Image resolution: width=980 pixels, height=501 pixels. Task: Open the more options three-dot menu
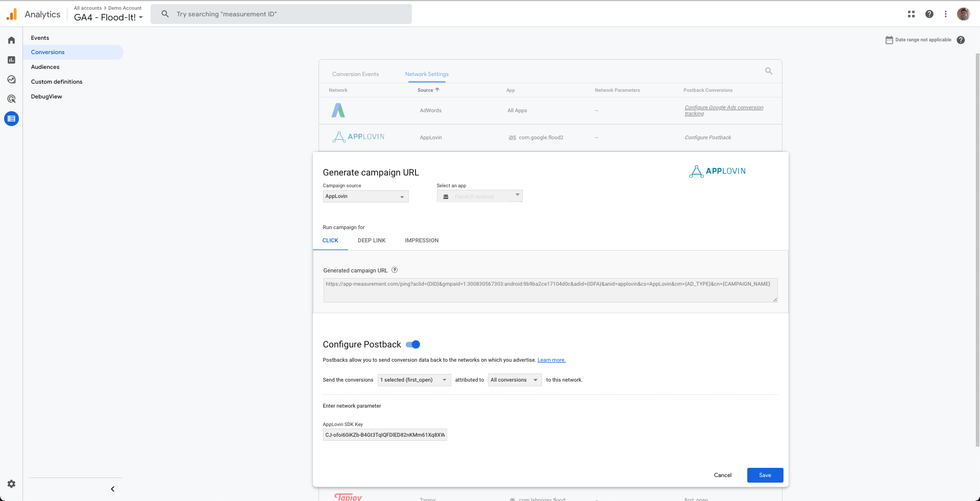(945, 14)
